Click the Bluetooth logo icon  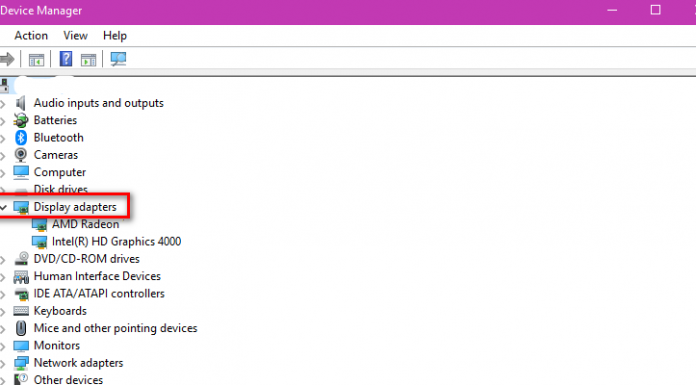click(x=21, y=138)
